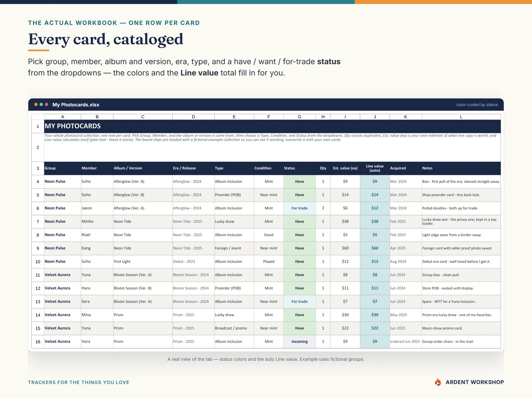The height and width of the screenshot is (399, 532).
Task: Click the Ardent Workshop flame logo
Action: [438, 382]
